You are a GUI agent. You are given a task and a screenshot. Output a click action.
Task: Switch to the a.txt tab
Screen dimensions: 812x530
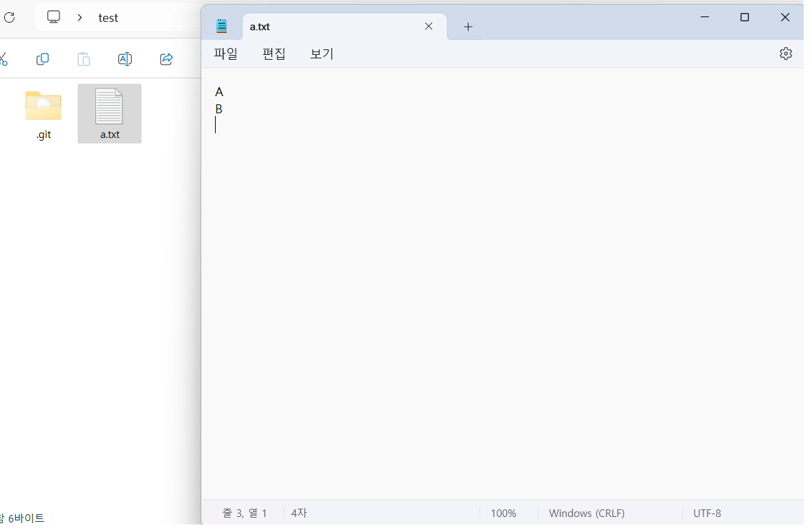(x=344, y=26)
